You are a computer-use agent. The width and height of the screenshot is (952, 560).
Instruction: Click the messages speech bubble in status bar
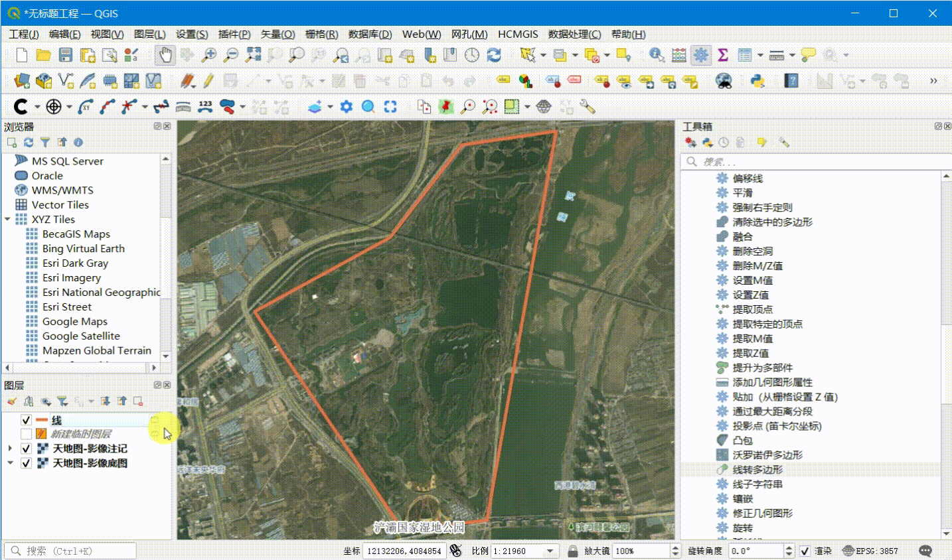(925, 551)
